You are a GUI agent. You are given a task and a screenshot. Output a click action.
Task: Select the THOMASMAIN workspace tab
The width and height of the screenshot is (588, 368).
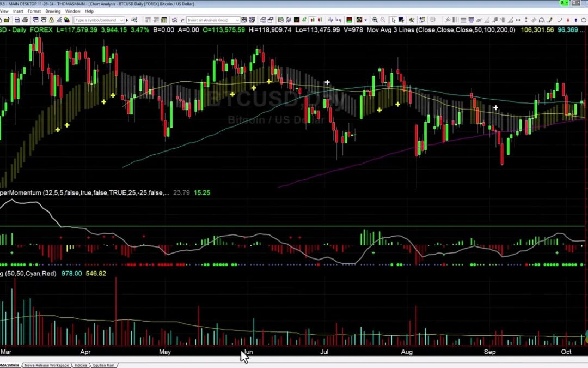click(x=9, y=365)
